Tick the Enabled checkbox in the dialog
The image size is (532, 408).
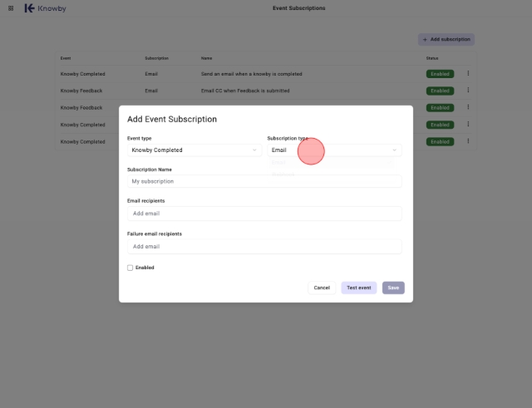coord(130,268)
